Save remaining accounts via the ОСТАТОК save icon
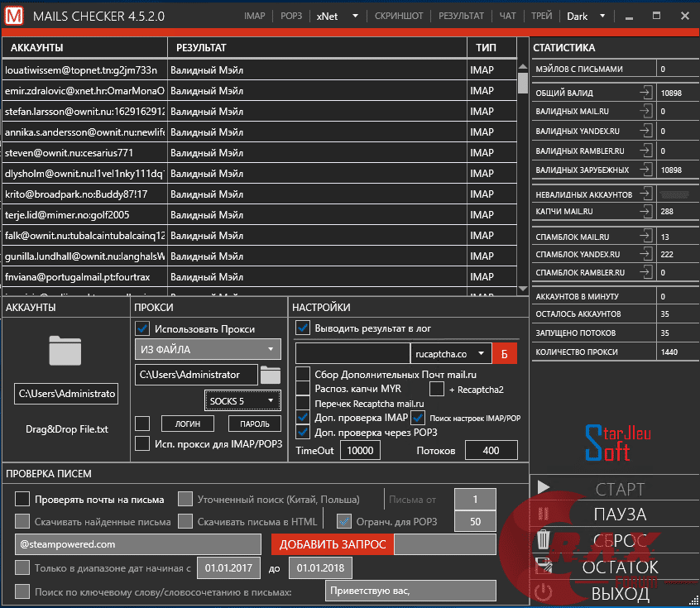The height and width of the screenshot is (608, 700). pyautogui.click(x=544, y=566)
